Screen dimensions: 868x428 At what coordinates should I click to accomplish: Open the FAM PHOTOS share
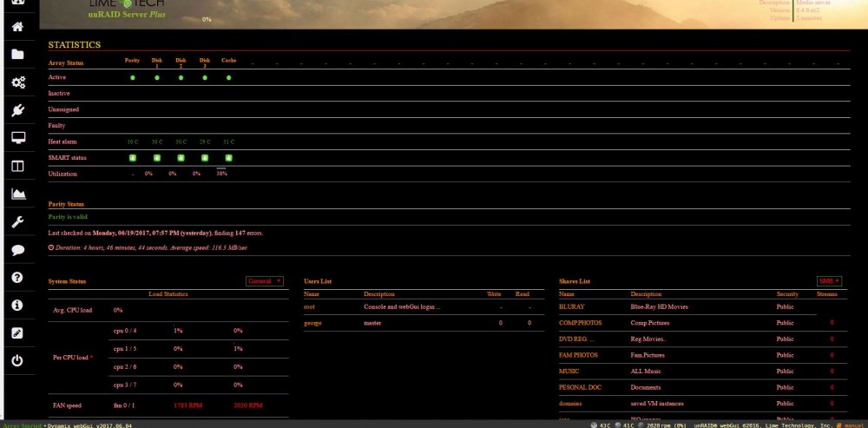pos(578,355)
